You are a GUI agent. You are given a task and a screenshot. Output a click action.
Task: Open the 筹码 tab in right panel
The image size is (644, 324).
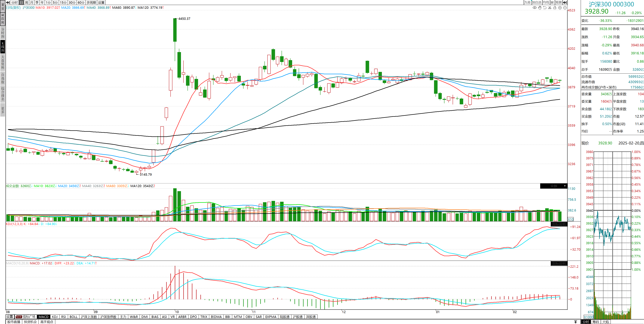[596, 322]
